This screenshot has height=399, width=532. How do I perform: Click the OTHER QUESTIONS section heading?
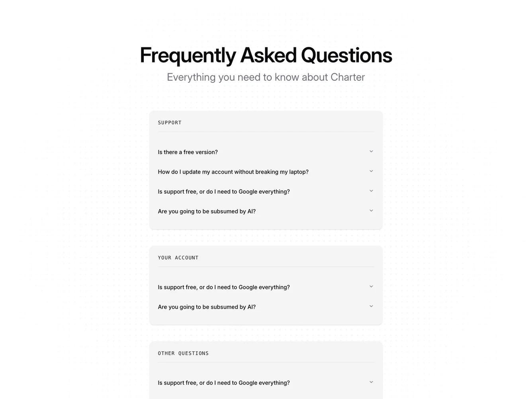(183, 353)
